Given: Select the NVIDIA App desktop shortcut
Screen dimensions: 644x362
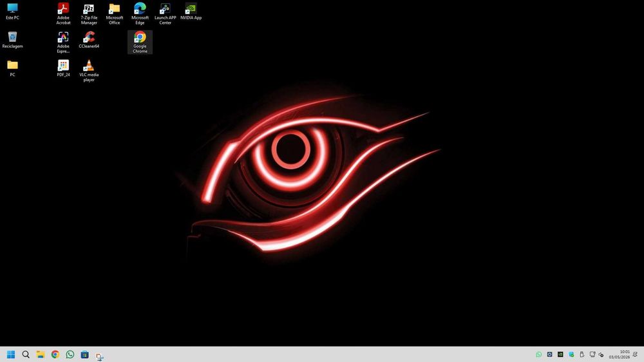Looking at the screenshot, I should click(x=191, y=12).
